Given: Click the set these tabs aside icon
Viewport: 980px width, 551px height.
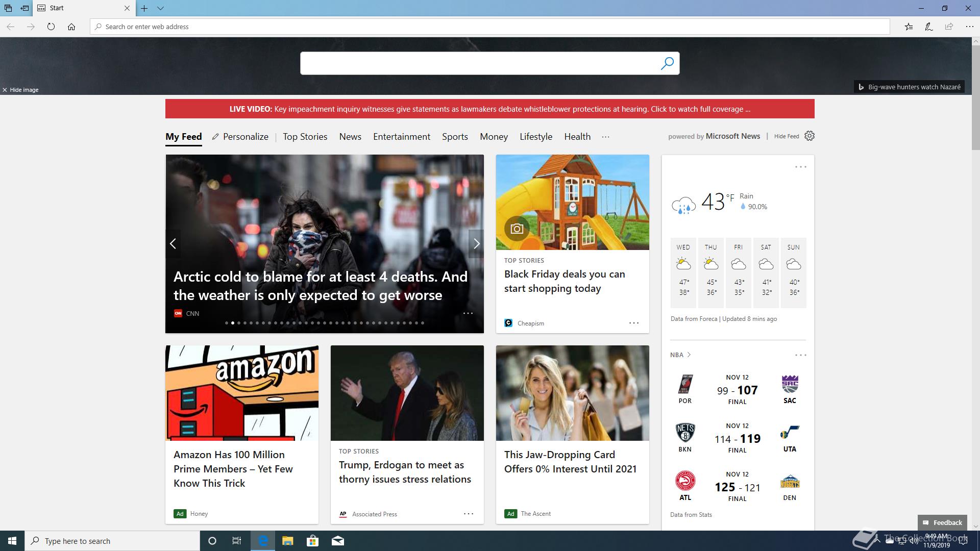Looking at the screenshot, I should [24, 8].
